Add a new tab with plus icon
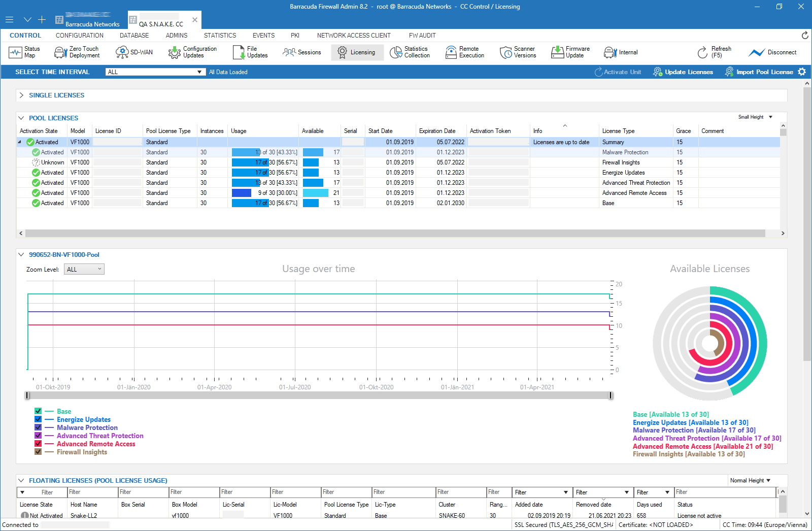The width and height of the screenshot is (812, 531). point(42,20)
